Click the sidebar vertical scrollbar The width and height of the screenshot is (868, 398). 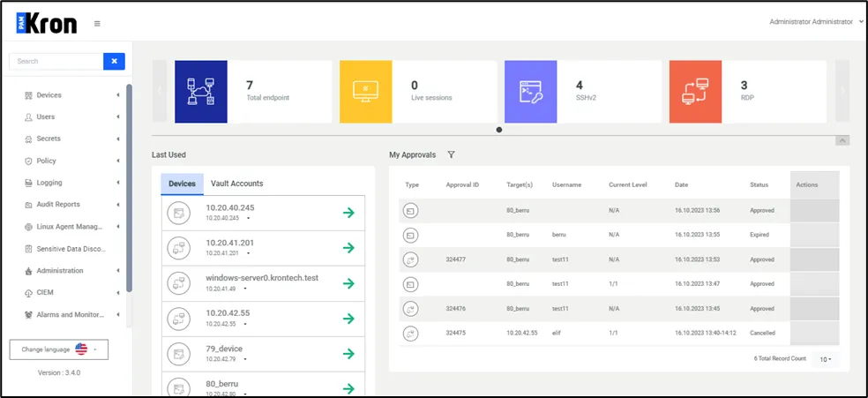click(129, 188)
